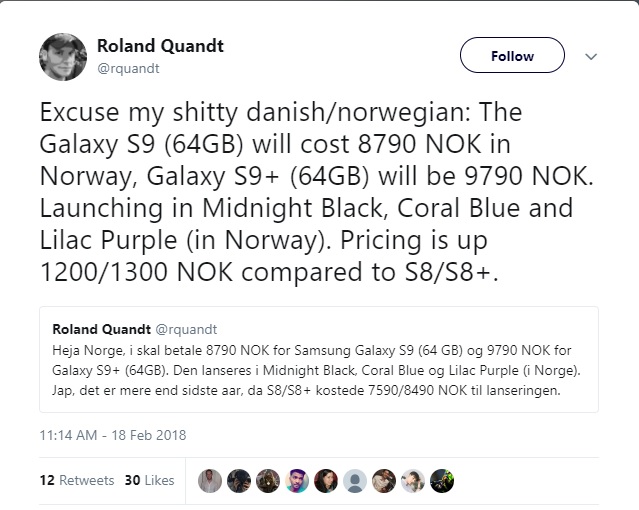Click the first liker avatar in the row

[x=209, y=481]
